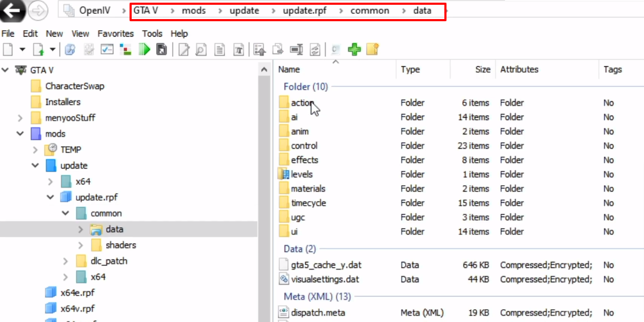The width and height of the screenshot is (644, 322).
Task: Go back using the black back arrow
Action: (12, 11)
